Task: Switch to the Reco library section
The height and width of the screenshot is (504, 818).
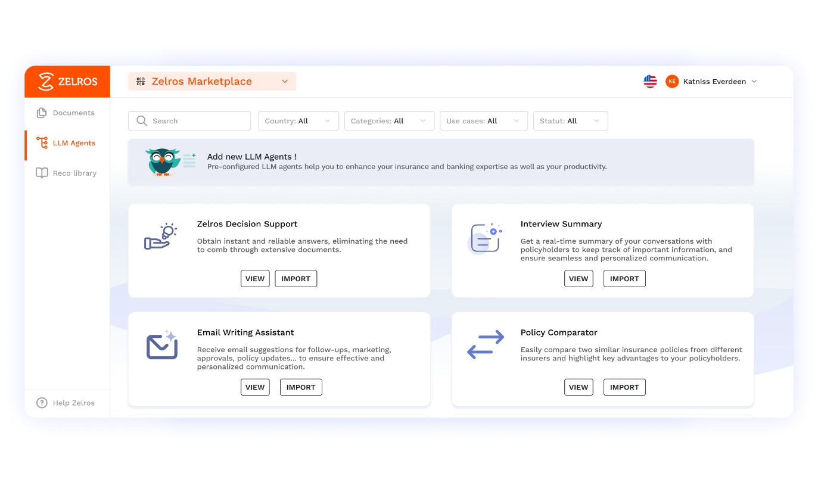Action: [74, 173]
